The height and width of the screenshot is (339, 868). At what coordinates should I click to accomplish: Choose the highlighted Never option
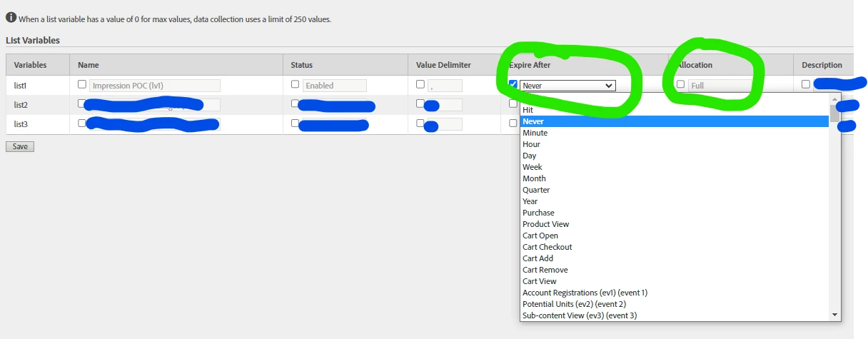click(x=675, y=121)
